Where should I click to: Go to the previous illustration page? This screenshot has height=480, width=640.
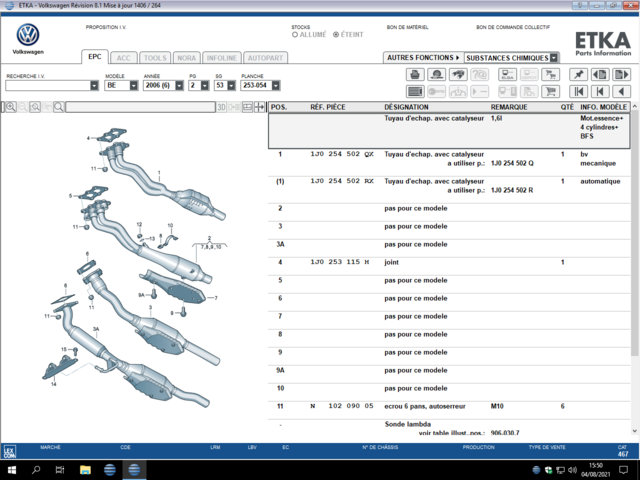click(x=600, y=75)
